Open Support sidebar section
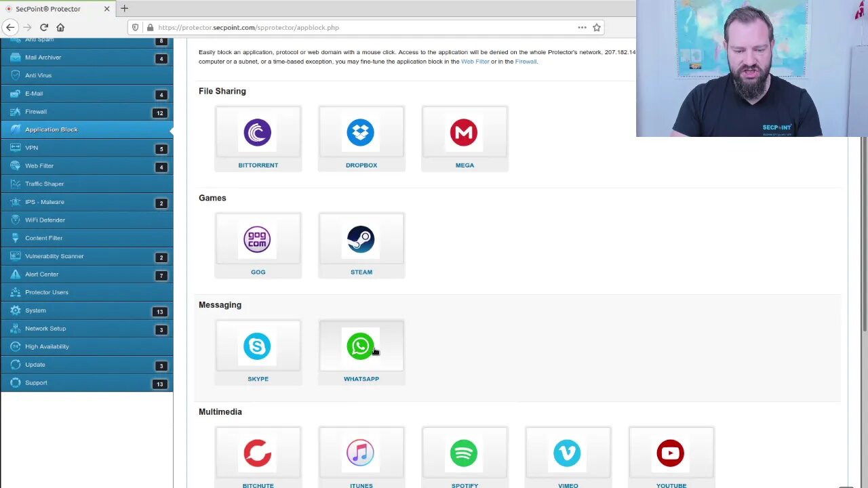 pyautogui.click(x=86, y=383)
